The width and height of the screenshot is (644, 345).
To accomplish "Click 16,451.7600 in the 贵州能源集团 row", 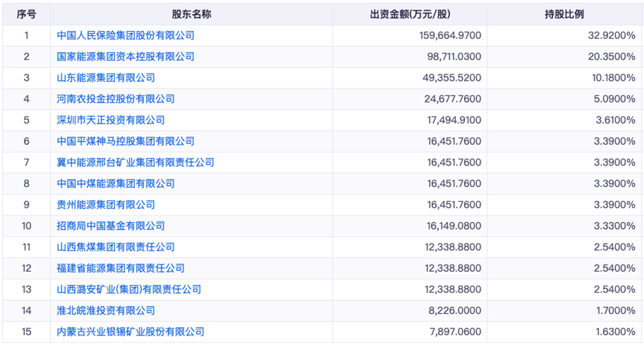I will 454,204.
